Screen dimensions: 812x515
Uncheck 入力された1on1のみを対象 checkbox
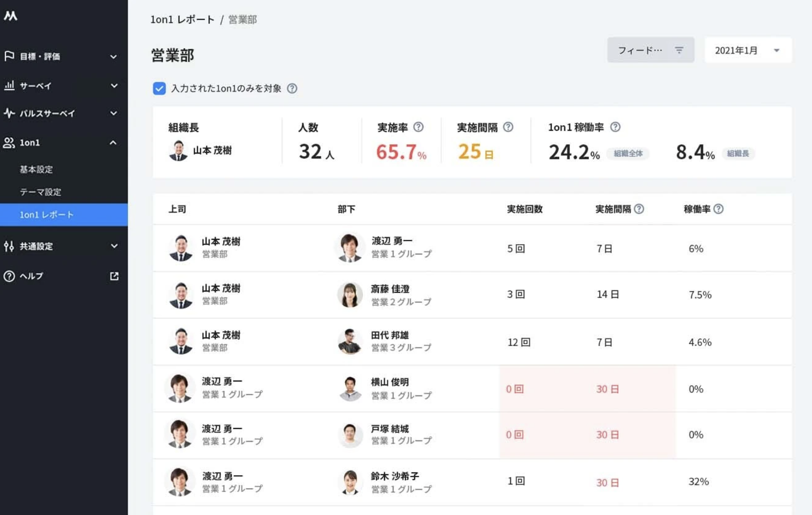click(x=159, y=89)
